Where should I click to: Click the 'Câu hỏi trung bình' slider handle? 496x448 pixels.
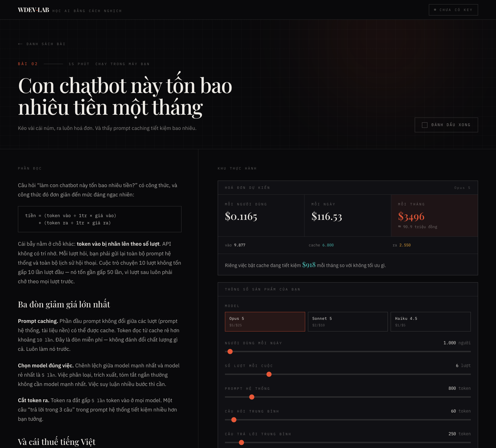point(234,420)
